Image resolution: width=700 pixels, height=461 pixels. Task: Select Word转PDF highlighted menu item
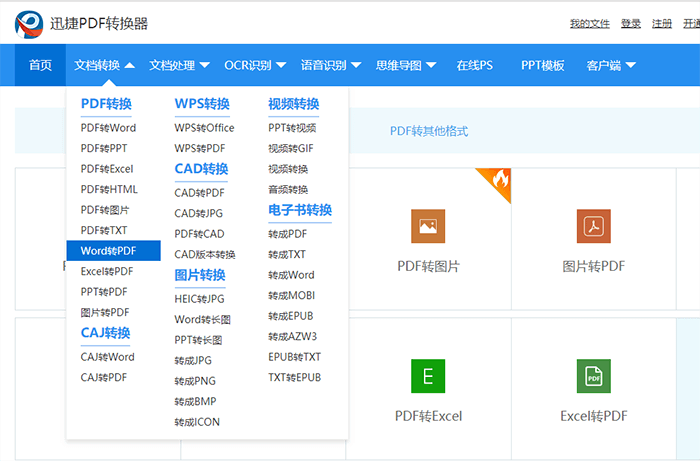[x=113, y=251]
